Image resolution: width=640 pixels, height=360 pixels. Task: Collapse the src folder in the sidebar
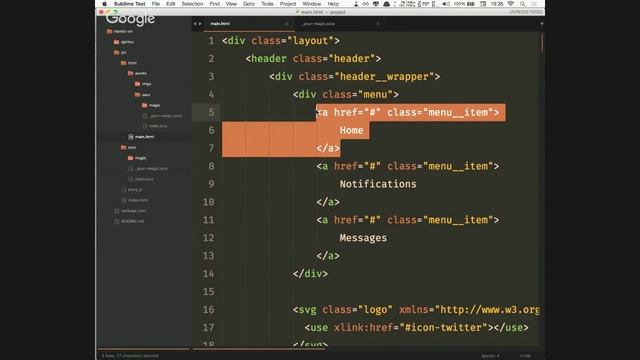pyautogui.click(x=124, y=52)
